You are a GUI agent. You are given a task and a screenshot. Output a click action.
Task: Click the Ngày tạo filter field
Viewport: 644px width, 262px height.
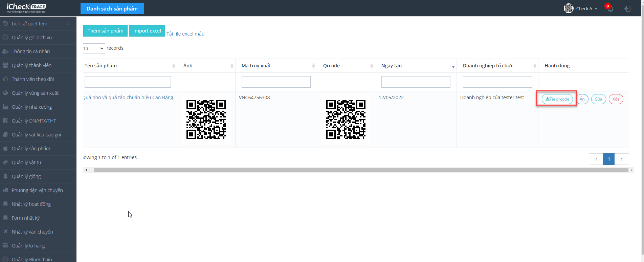[x=416, y=82]
